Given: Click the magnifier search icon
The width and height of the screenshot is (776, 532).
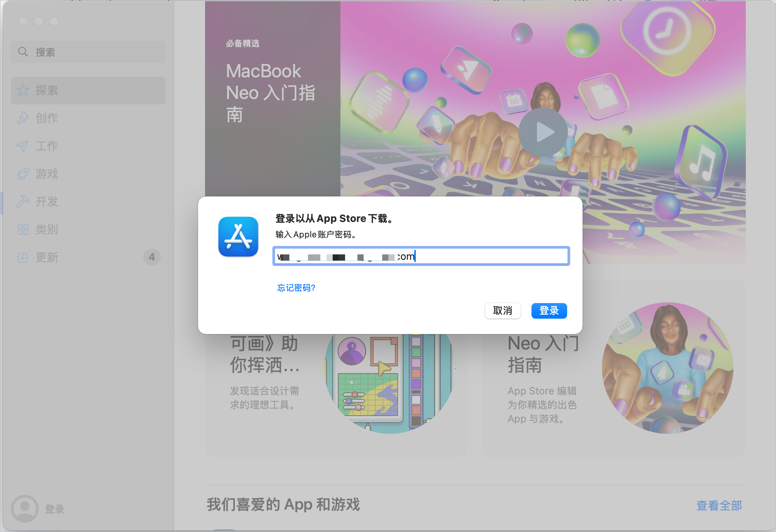Looking at the screenshot, I should tap(23, 52).
